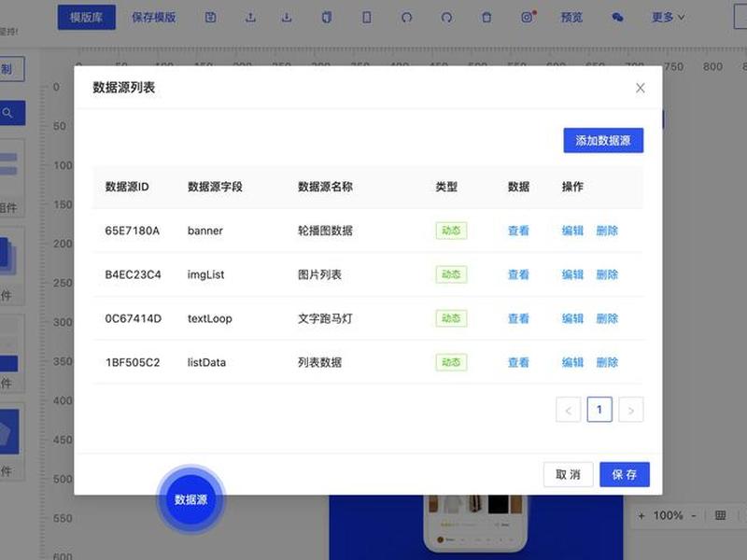Click the trash delete icon in toolbar
747x560 pixels.
click(x=486, y=18)
